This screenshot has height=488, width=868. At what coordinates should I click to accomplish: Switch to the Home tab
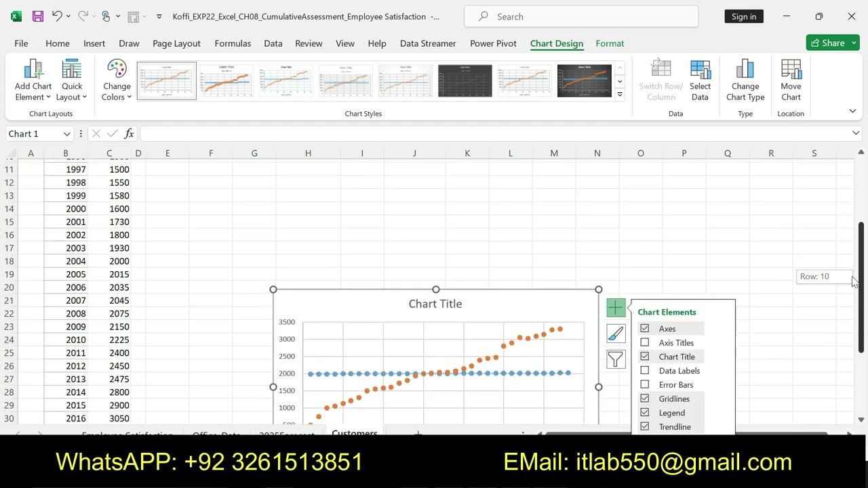coord(58,43)
